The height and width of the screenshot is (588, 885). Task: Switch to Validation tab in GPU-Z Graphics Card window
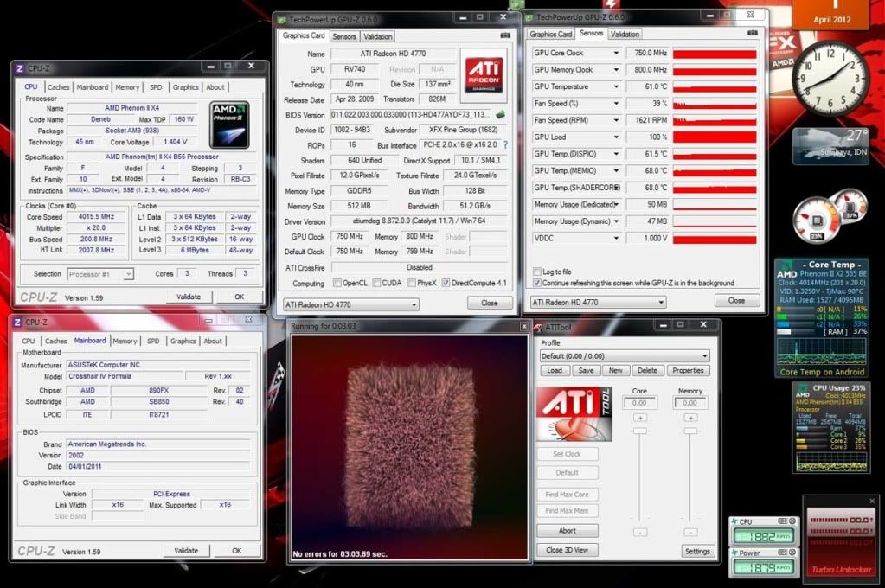[x=377, y=36]
